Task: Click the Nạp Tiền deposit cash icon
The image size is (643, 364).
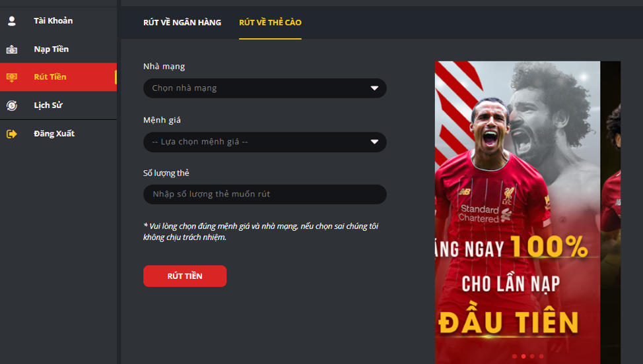Action: click(12, 49)
